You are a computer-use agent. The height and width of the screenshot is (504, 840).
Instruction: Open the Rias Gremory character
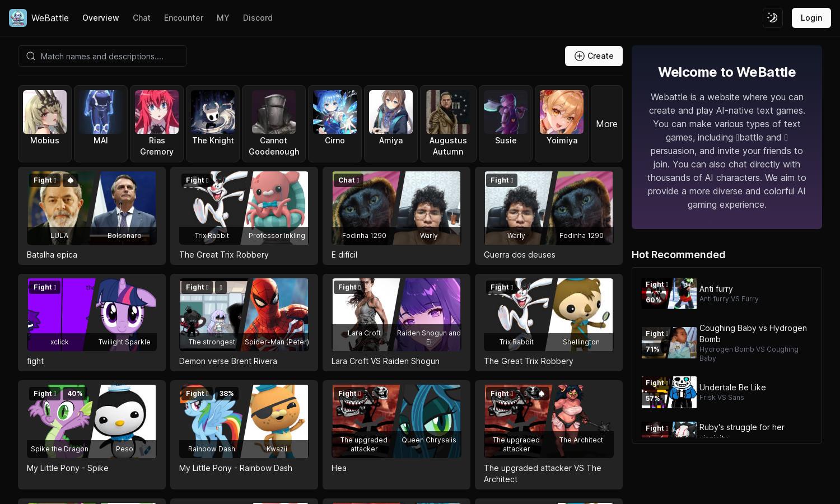pos(157,124)
